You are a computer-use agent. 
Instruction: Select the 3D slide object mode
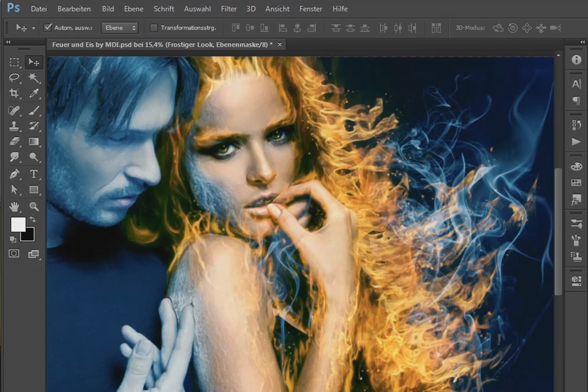[x=541, y=28]
